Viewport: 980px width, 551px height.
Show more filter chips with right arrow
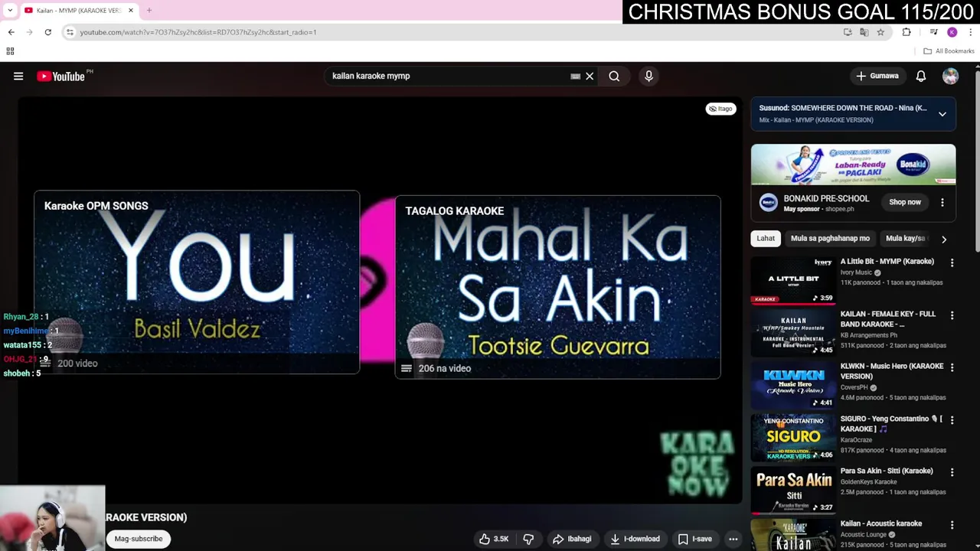click(x=944, y=240)
